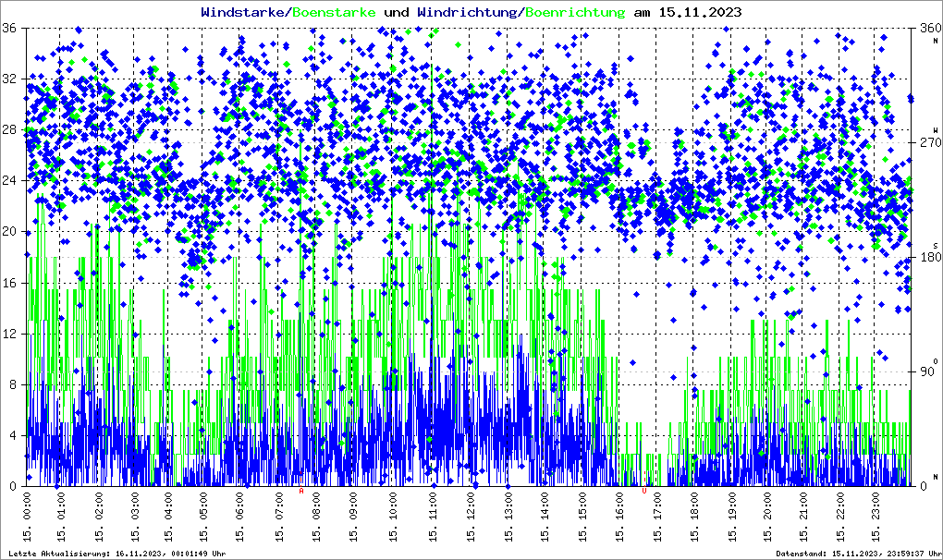Select the 02:00 time axis label
The width and height of the screenshot is (943, 560).
click(x=99, y=517)
